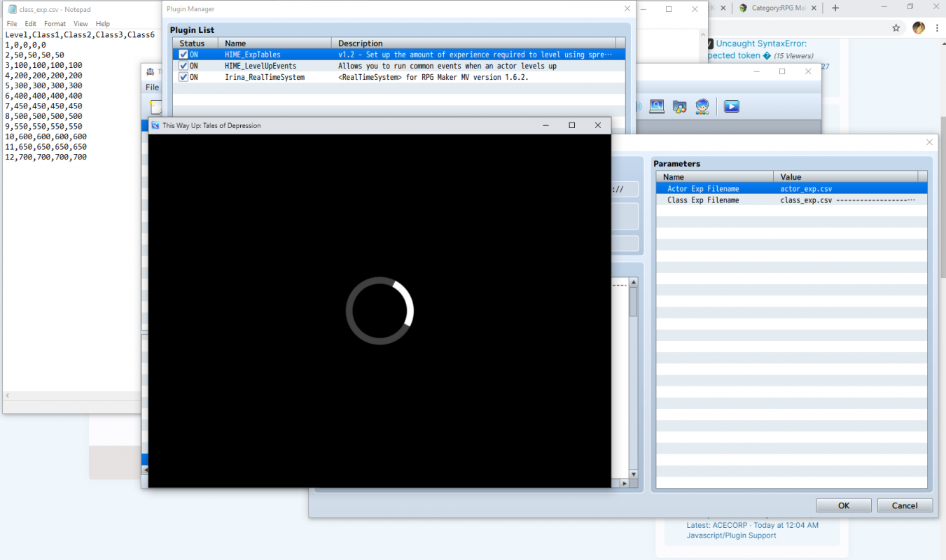946x560 pixels.
Task: Select the HIME_ExpTables plugin name
Action: pyautogui.click(x=253, y=55)
